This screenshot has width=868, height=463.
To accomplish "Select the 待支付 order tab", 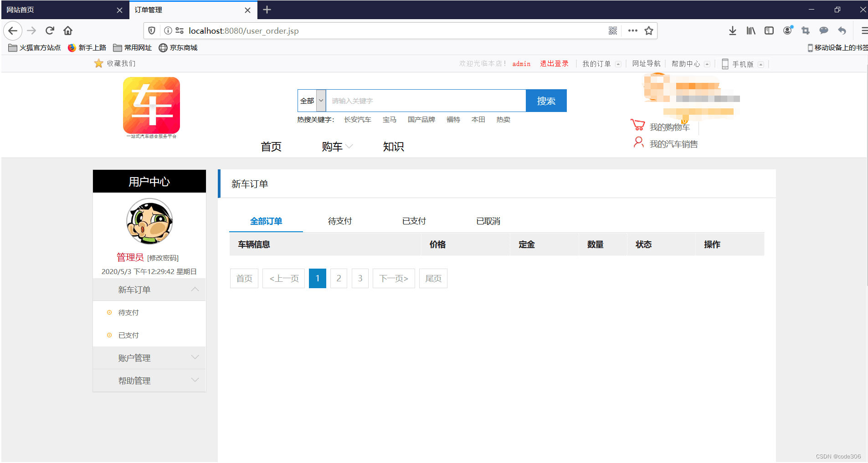I will tap(340, 221).
